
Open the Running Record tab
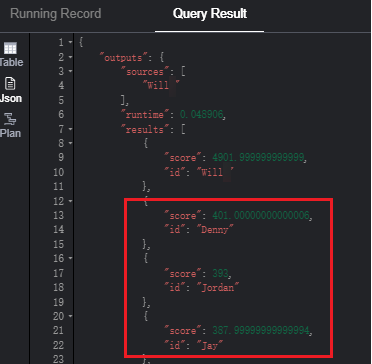pyautogui.click(x=56, y=14)
